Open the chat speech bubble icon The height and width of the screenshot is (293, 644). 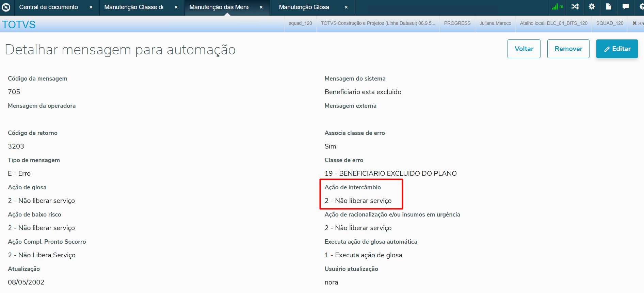click(x=626, y=7)
